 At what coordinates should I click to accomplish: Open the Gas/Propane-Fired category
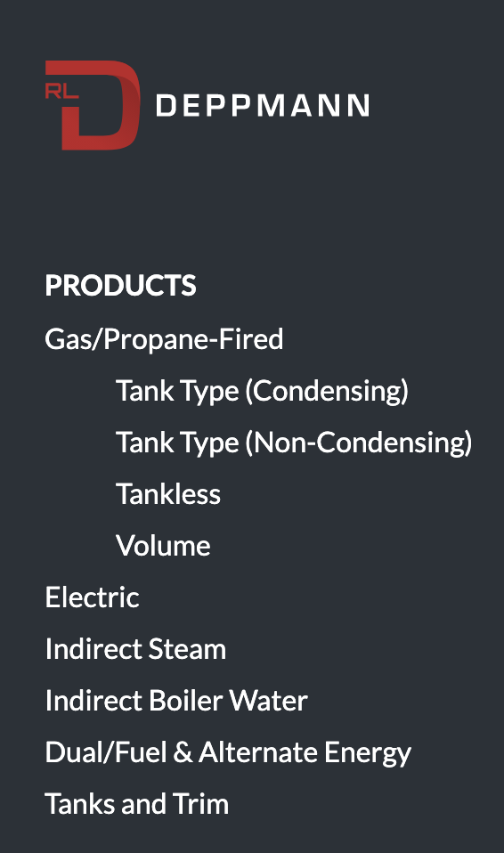[164, 339]
